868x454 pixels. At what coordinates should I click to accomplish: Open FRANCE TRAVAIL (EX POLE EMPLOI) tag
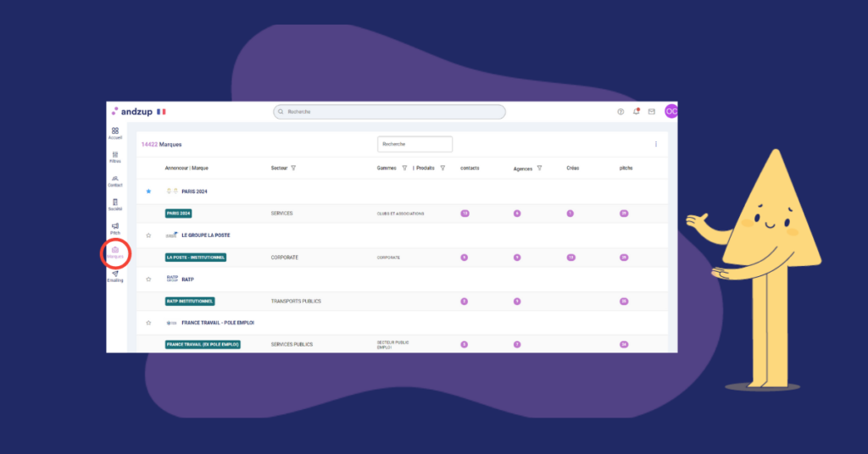[203, 345]
